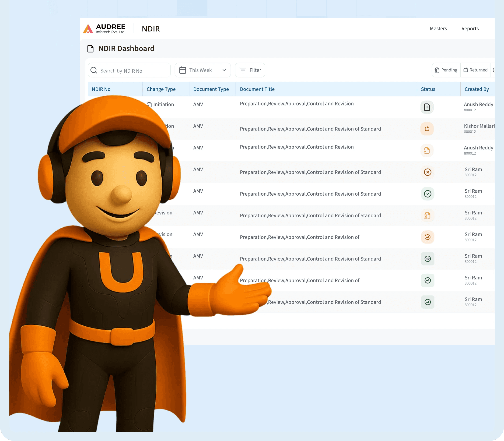
Task: Expand the calendar picker beside This Week
Action: (x=182, y=70)
